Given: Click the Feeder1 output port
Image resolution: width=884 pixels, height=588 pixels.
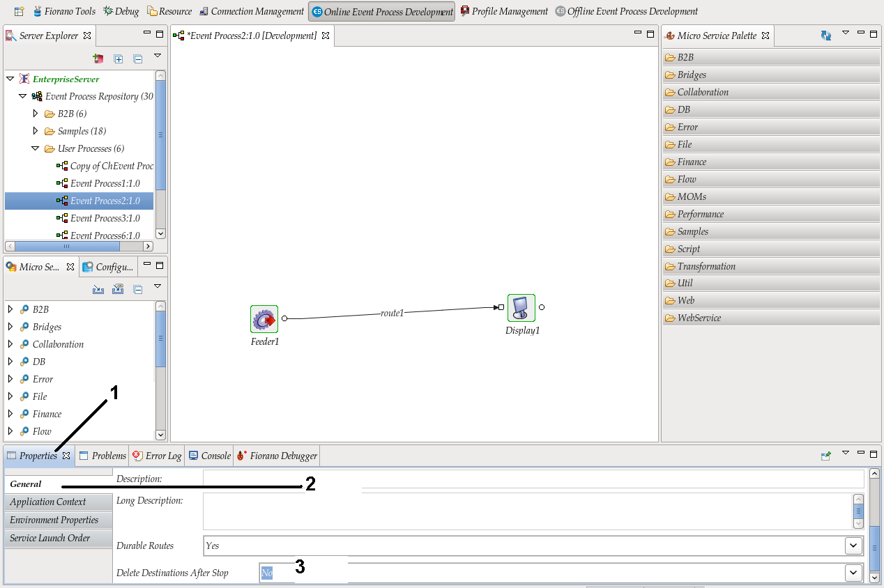Looking at the screenshot, I should coord(284,318).
